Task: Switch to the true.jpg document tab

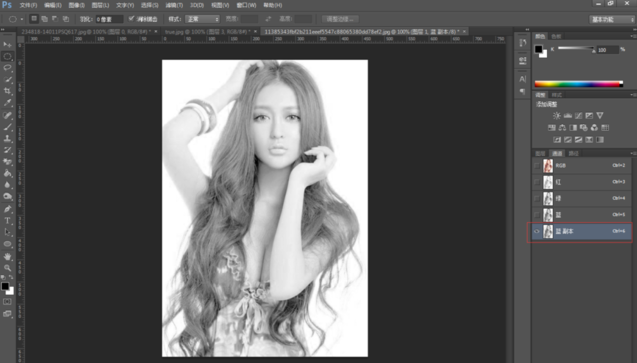Action: (208, 31)
